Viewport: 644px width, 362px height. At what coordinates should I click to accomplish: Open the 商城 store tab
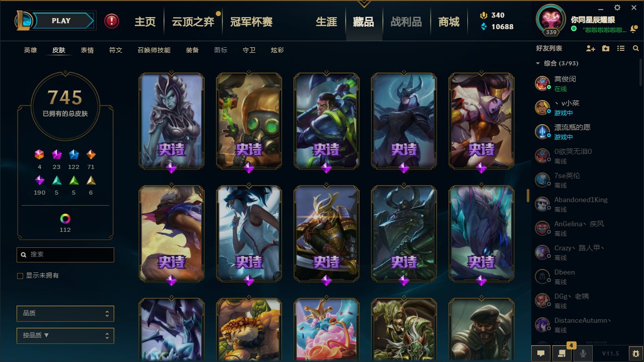click(449, 22)
